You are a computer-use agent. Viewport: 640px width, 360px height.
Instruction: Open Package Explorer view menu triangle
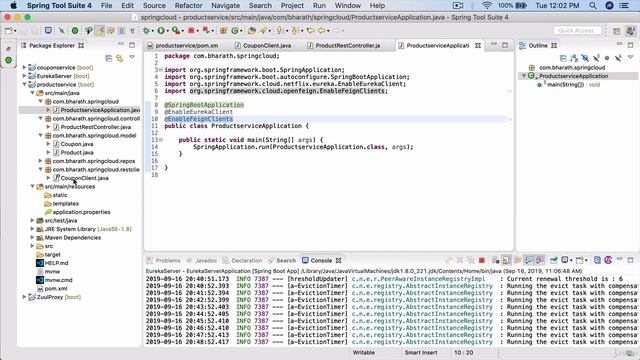pyautogui.click(x=132, y=57)
